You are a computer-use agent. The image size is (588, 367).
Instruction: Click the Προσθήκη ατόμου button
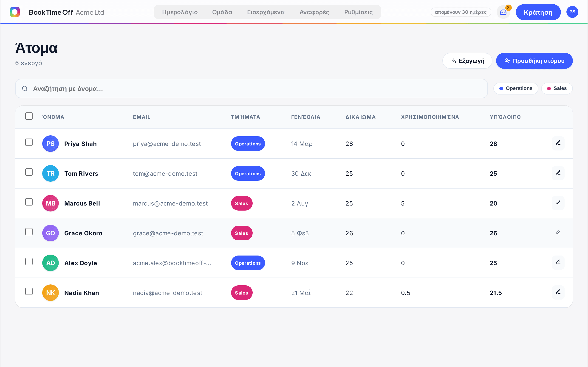534,61
